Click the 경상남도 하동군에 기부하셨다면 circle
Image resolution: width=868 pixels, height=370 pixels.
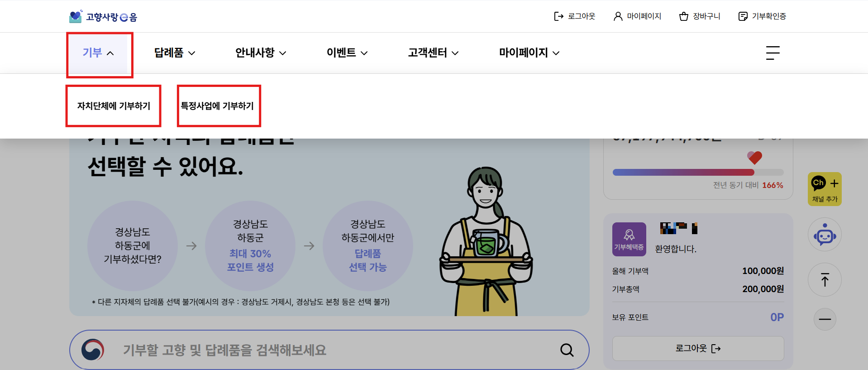tap(133, 245)
